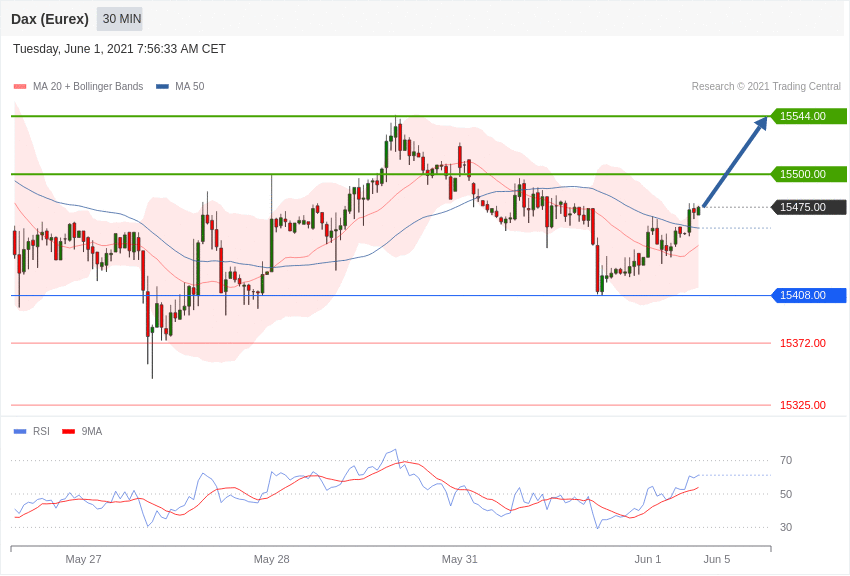Click the chart timestamp Tuesday, June 1, 2021
The height and width of the screenshot is (576, 850).
click(x=119, y=49)
